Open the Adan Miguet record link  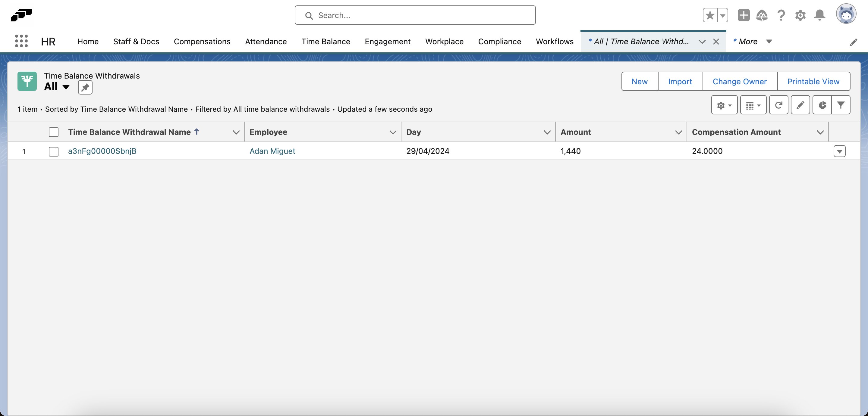tap(272, 151)
